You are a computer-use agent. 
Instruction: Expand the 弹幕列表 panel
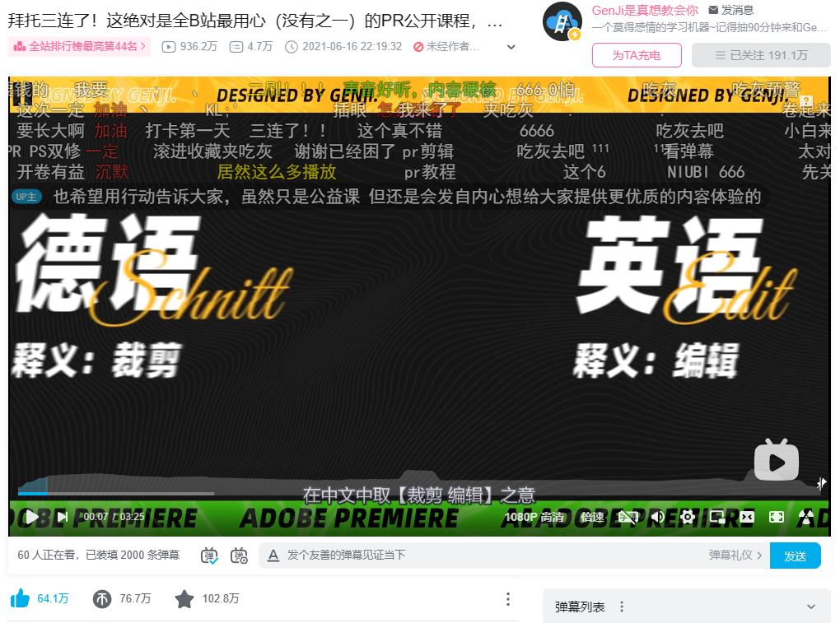pyautogui.click(x=811, y=607)
